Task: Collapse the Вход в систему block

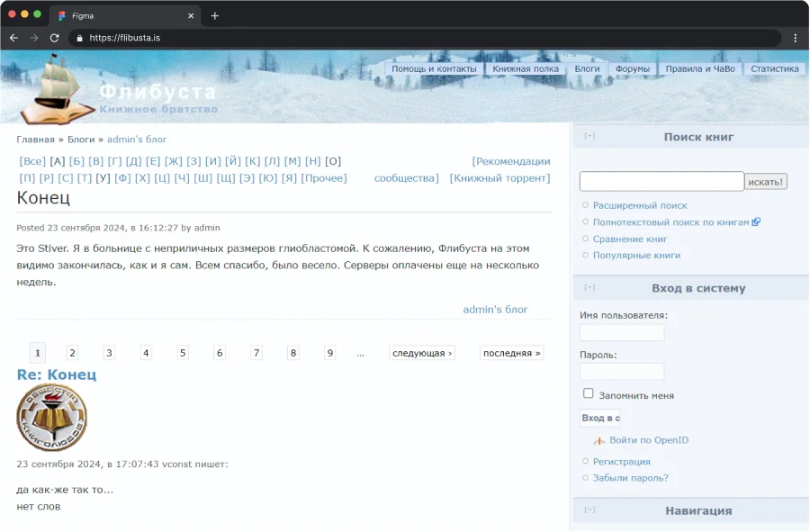Action: 589,288
